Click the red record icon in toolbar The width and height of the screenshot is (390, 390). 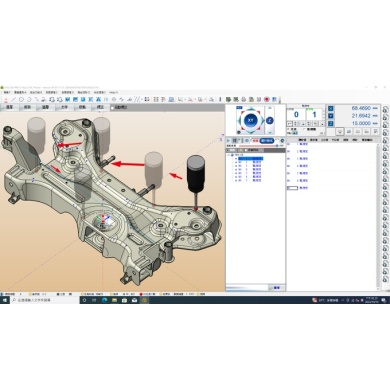[x=267, y=99]
